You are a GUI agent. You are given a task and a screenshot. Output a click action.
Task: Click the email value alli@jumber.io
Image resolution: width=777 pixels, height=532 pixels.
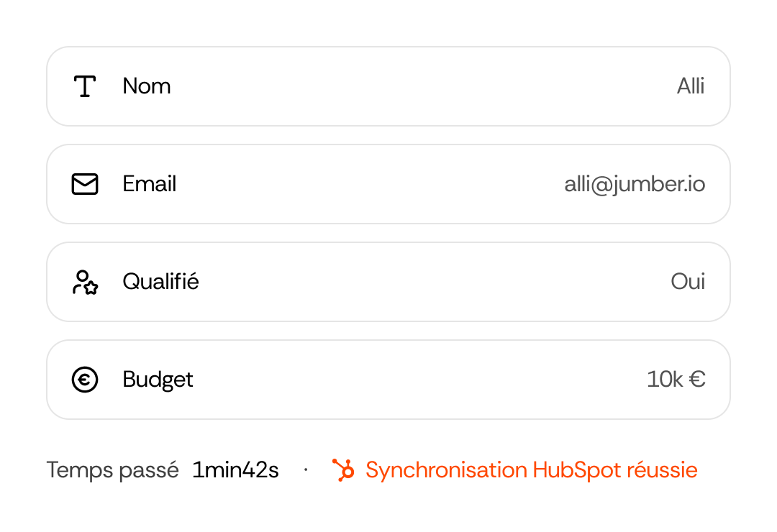tap(635, 185)
